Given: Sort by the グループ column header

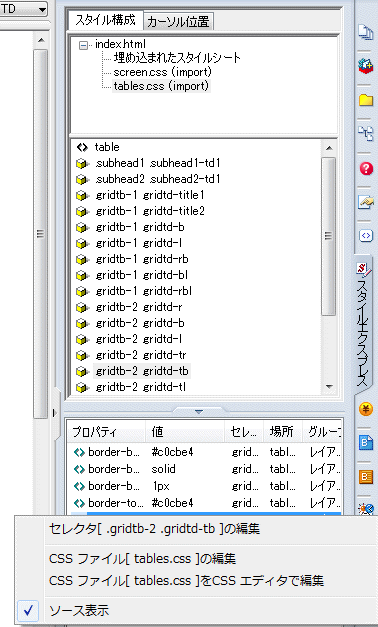Looking at the screenshot, I should point(322,431).
